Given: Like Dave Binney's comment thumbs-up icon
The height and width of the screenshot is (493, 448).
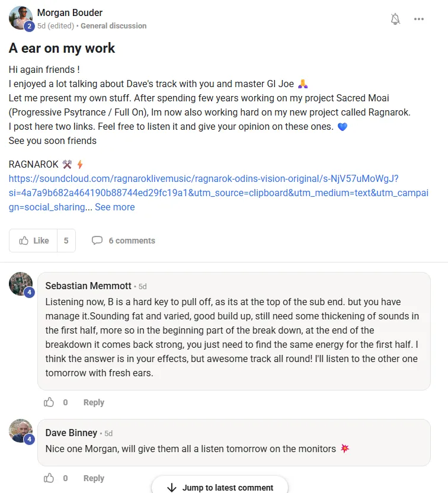Looking at the screenshot, I should point(49,478).
